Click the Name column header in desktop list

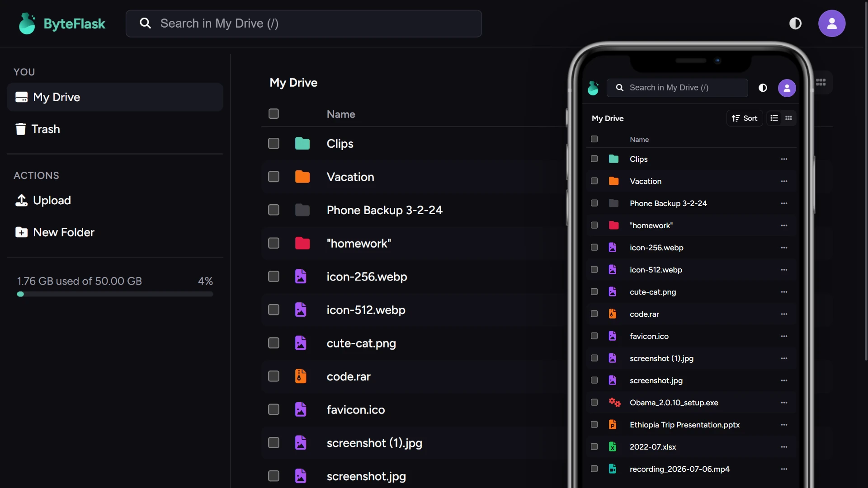(x=341, y=114)
